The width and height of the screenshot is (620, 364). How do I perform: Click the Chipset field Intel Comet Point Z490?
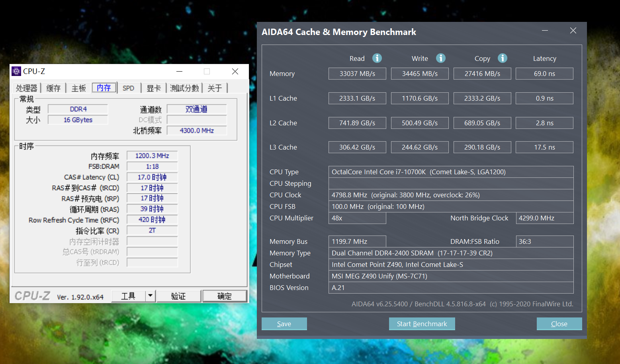[x=451, y=265]
